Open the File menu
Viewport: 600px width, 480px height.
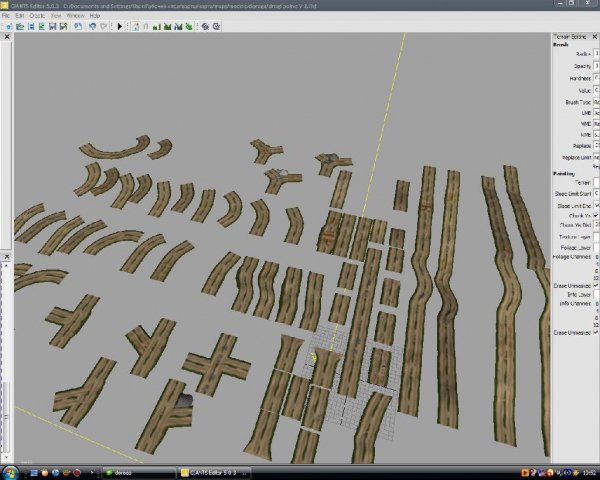click(6, 16)
